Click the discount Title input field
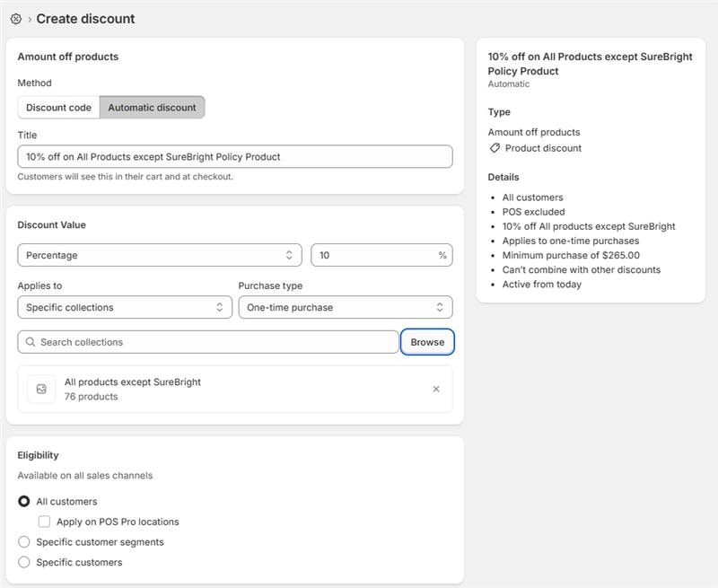718x588 pixels. click(x=236, y=155)
